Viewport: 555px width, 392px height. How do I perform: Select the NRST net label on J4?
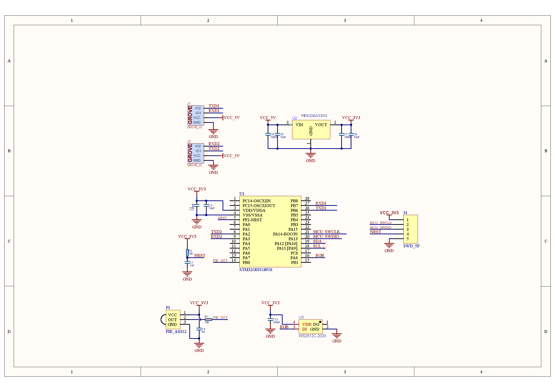point(375,232)
